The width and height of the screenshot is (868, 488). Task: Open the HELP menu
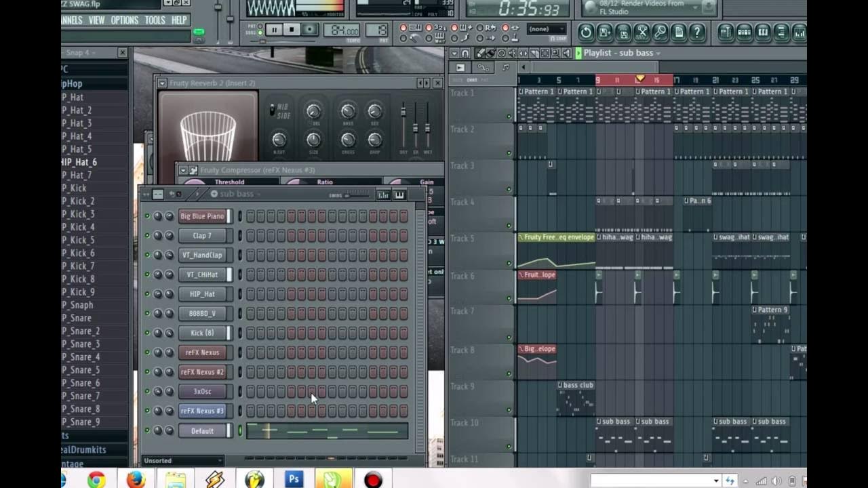click(x=179, y=20)
